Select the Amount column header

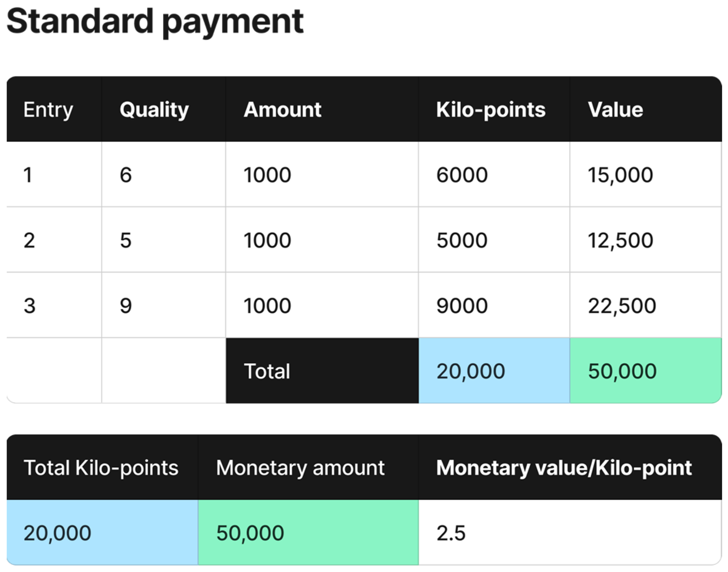point(282,110)
